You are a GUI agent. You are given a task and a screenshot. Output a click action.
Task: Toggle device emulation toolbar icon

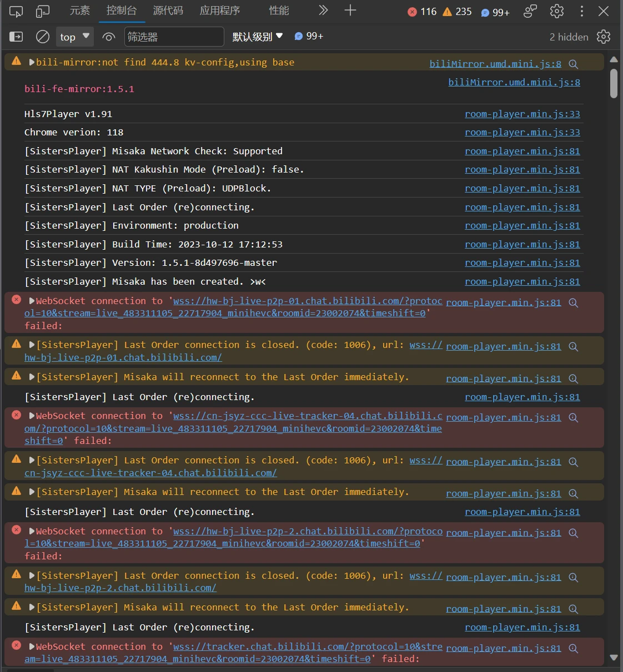pos(42,11)
